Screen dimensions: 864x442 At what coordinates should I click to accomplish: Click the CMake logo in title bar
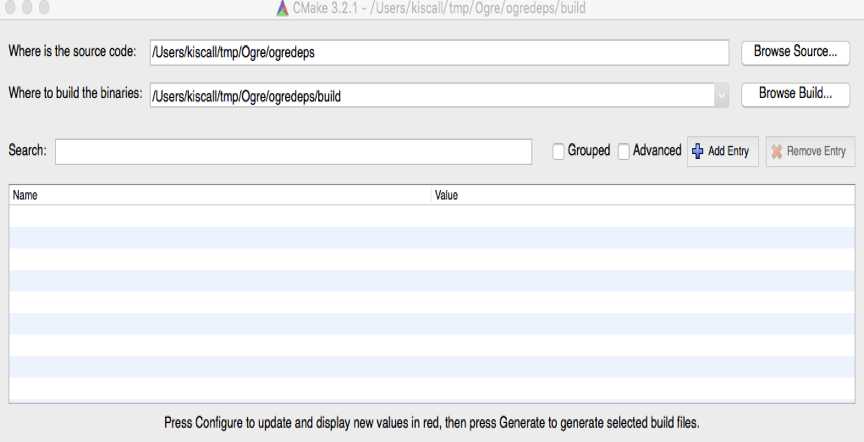coord(282,8)
